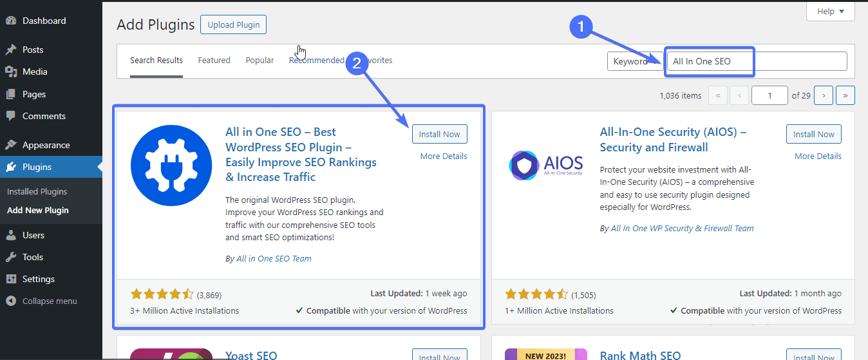Click the Posts pushpin icon
868x360 pixels.
tap(11, 50)
